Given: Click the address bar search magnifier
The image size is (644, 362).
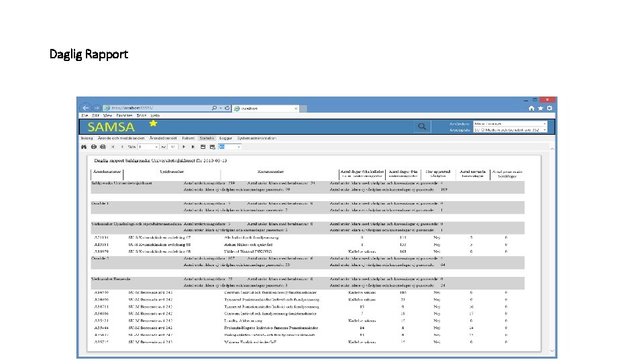Looking at the screenshot, I should point(214,108).
